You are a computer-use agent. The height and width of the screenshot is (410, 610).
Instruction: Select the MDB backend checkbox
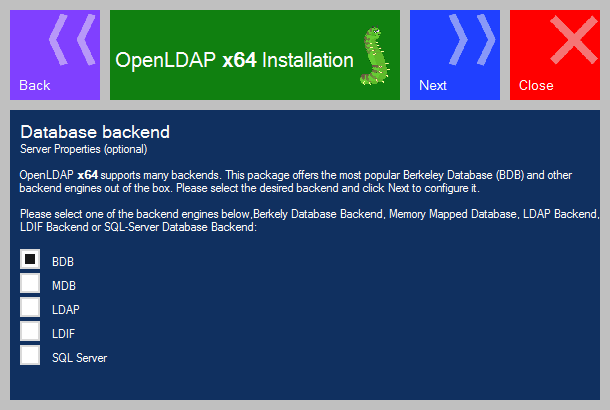(x=30, y=283)
